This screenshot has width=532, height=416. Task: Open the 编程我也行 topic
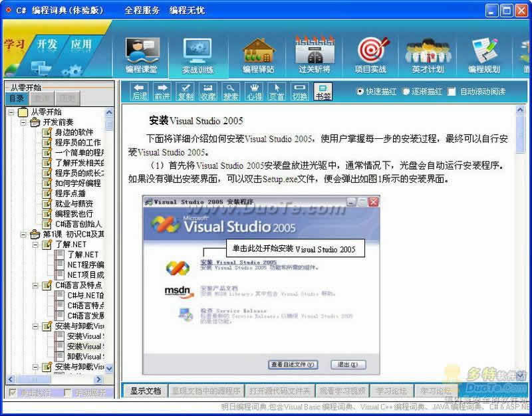click(x=74, y=213)
